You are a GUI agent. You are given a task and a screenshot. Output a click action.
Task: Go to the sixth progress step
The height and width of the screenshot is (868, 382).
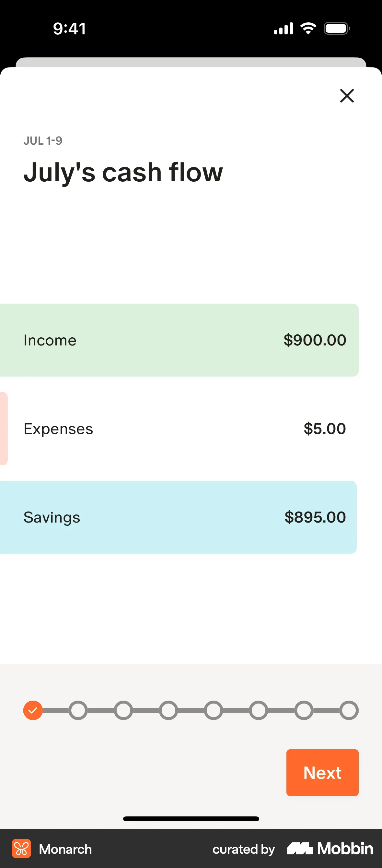(x=259, y=710)
